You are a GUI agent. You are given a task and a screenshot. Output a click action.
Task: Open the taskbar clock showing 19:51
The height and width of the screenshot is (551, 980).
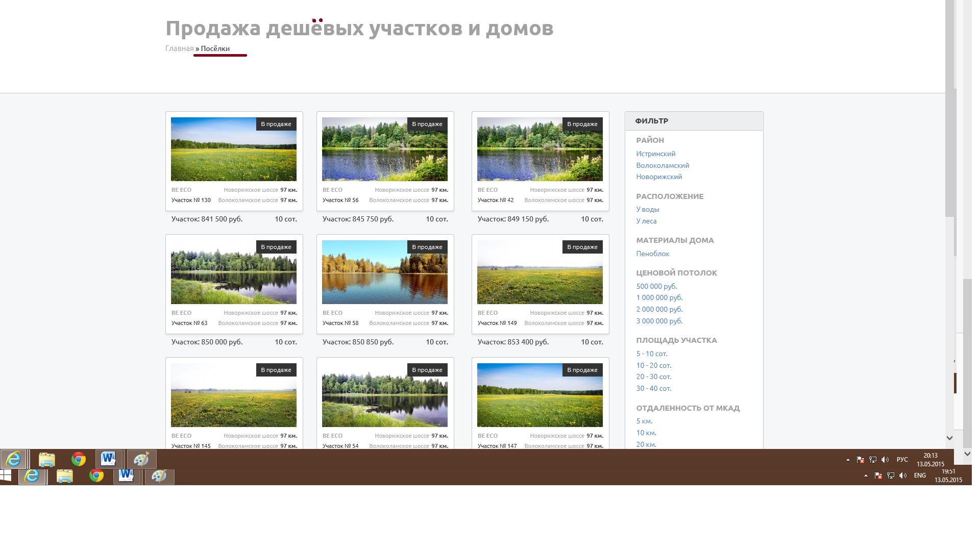(948, 475)
